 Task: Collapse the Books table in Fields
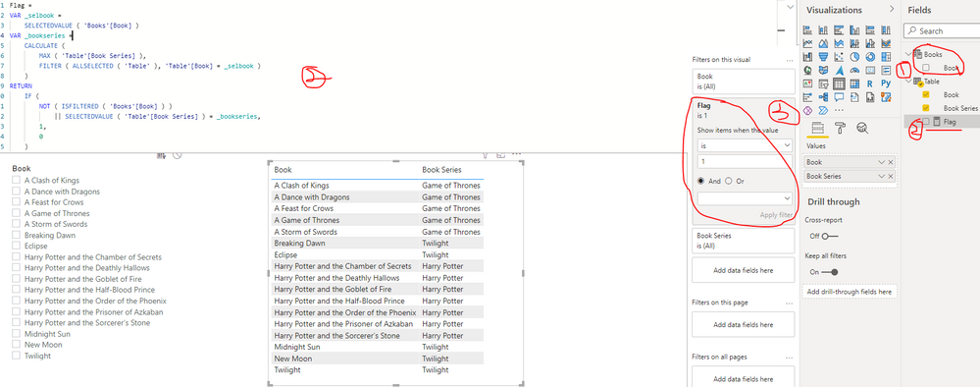coord(908,54)
